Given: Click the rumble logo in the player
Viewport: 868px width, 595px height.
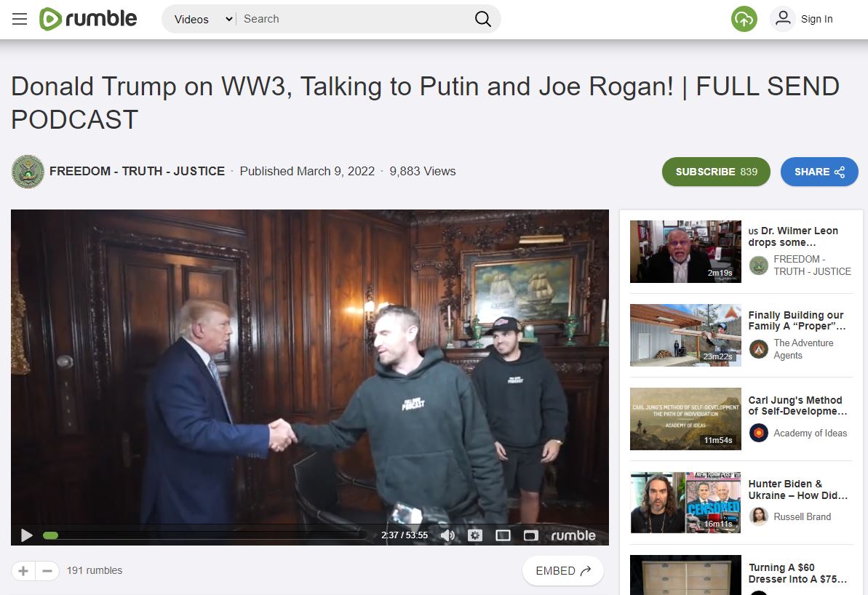Looking at the screenshot, I should click(573, 535).
